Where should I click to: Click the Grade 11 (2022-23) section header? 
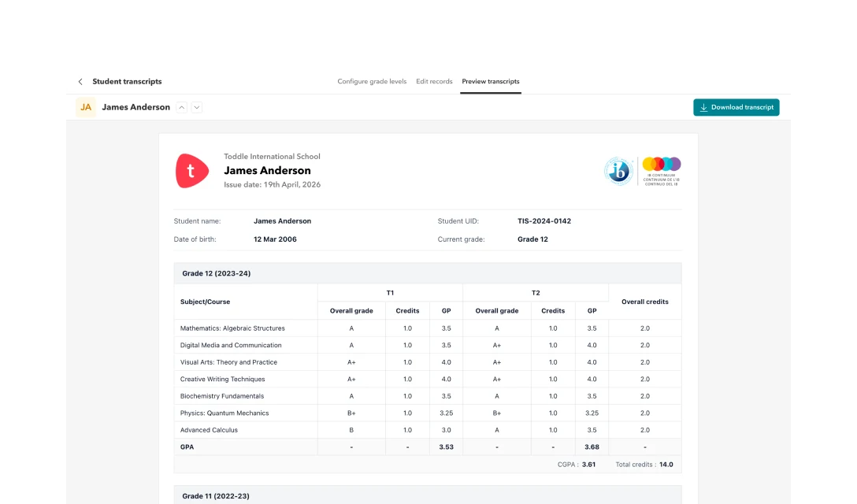428,495
